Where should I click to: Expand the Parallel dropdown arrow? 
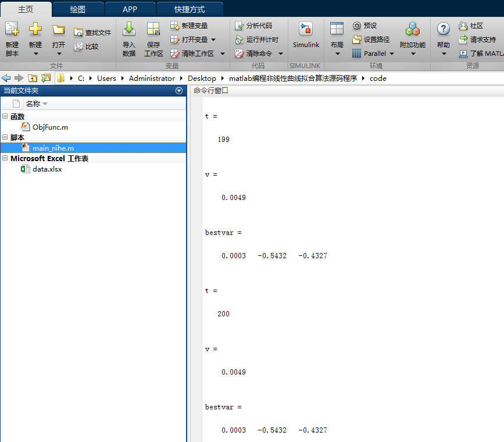tap(392, 54)
